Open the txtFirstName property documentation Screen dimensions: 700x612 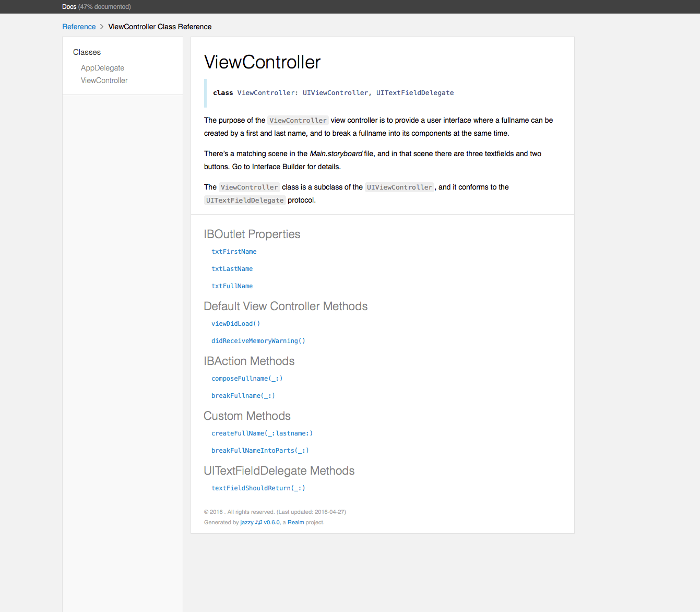(x=234, y=251)
